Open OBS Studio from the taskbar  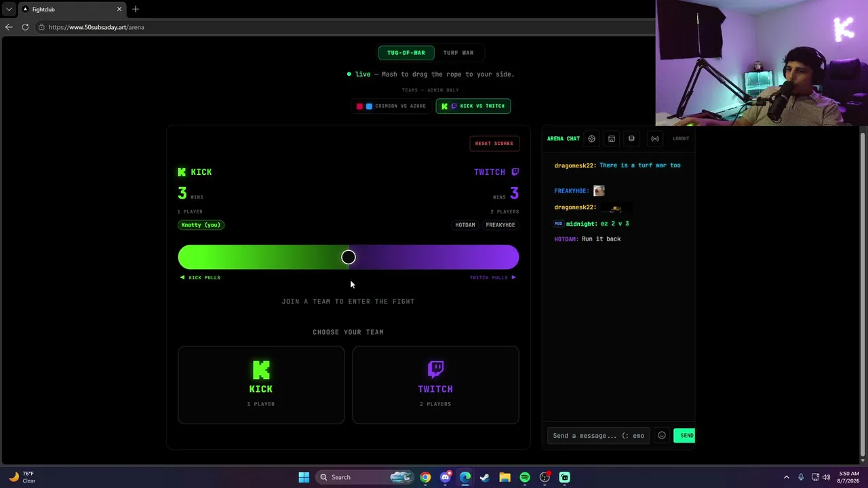click(x=545, y=477)
